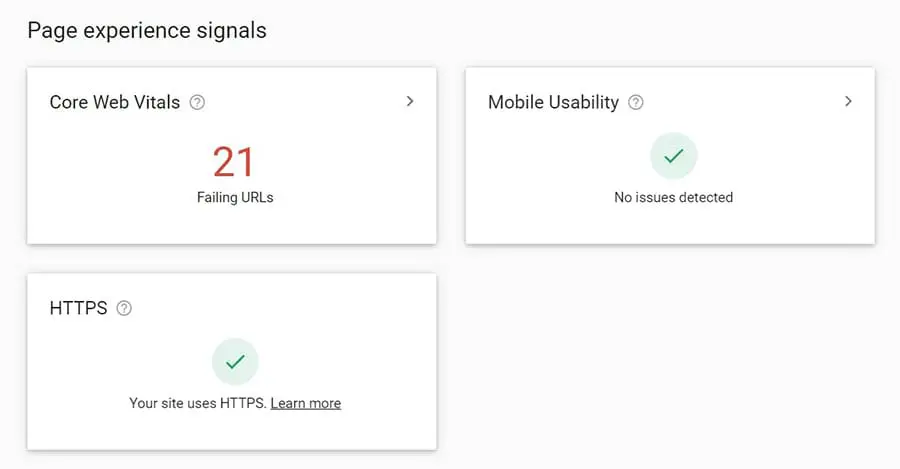Click the help icon beside HTTPS
The image size is (900, 469).
point(124,308)
